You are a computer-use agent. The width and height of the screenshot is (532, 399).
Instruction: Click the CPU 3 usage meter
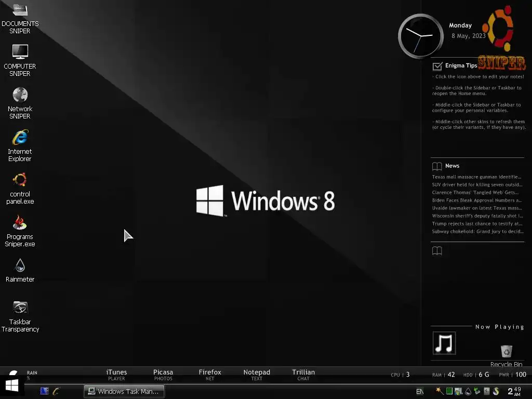[401, 375]
